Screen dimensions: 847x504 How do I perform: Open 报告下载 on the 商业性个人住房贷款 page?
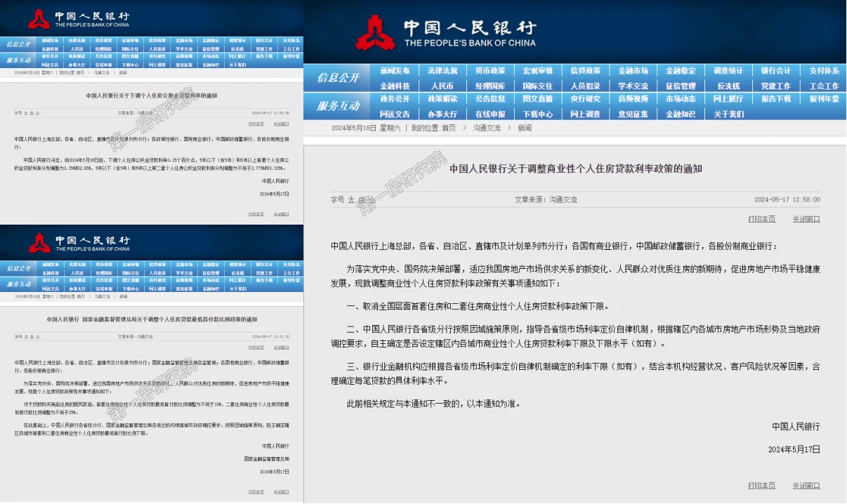pyautogui.click(x=776, y=99)
